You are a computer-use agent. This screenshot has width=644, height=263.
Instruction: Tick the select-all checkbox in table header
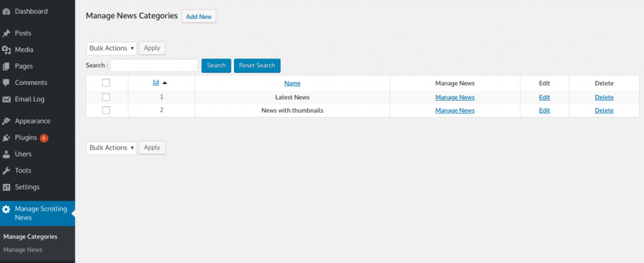click(106, 82)
